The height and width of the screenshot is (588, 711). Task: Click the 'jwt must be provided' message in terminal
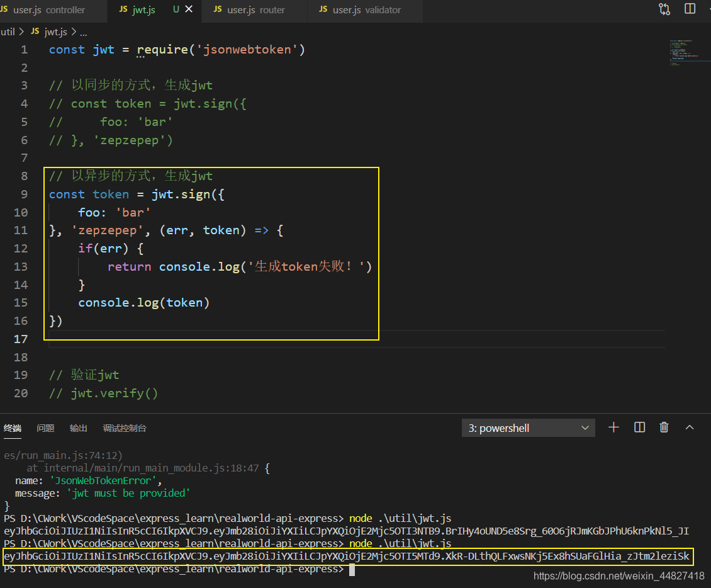[x=128, y=493]
